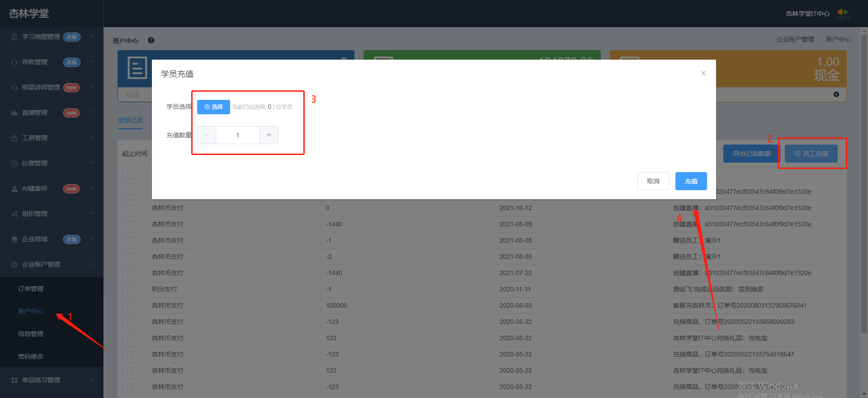The height and width of the screenshot is (398, 868).
Task: Open 订单管理 in the sidebar submenu
Action: (31, 289)
